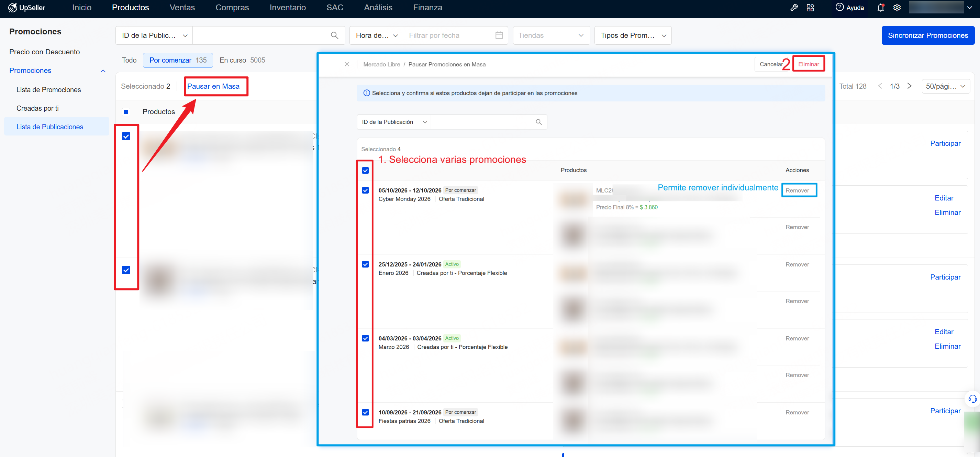
Task: Open the calendar date picker icon
Action: tap(499, 35)
